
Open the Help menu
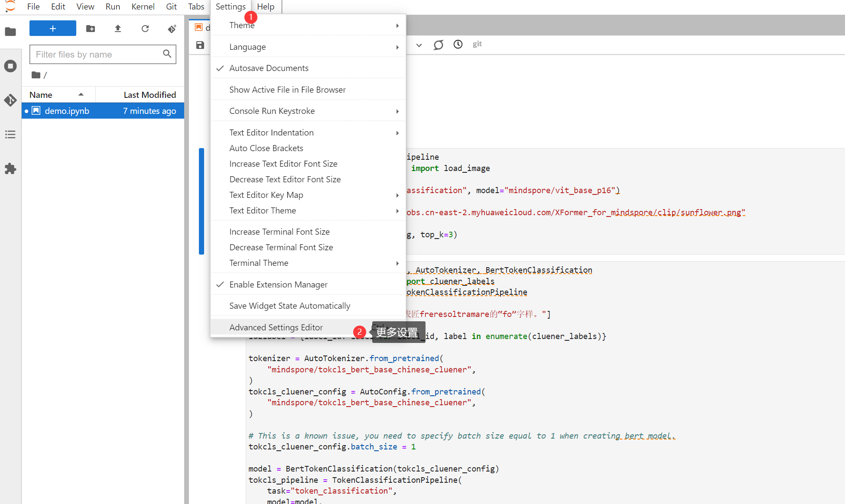tap(266, 6)
